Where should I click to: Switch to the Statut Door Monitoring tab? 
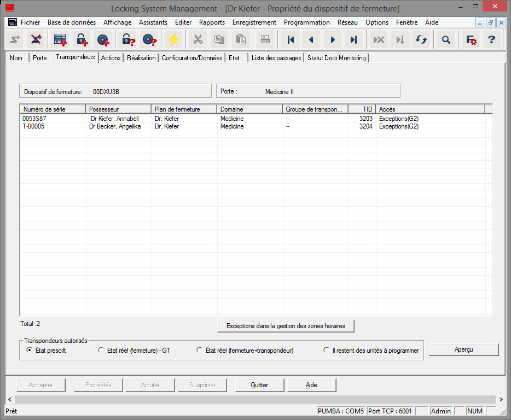coord(336,57)
